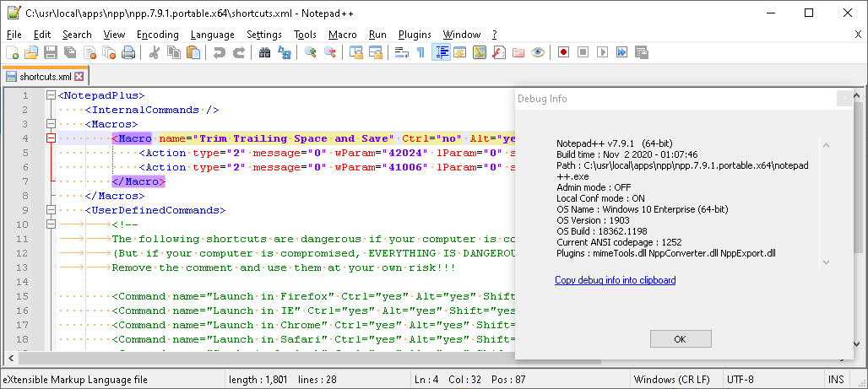Click the editor's horizontal scrollbar

(253, 358)
